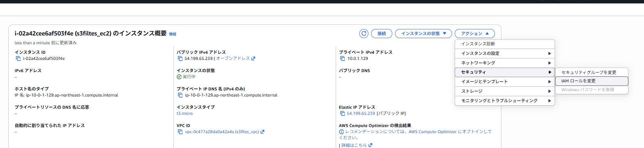Expand the イメージとテンプレート submenu

click(x=505, y=82)
